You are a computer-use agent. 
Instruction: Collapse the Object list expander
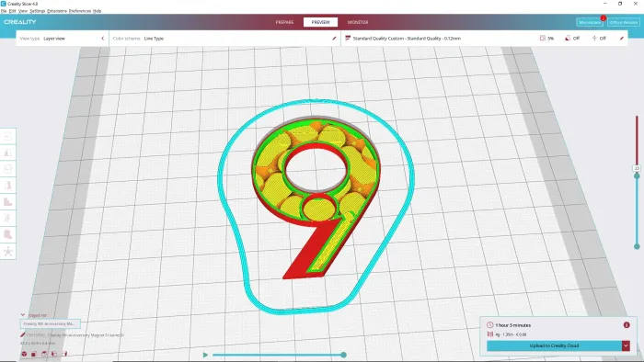(x=23, y=315)
